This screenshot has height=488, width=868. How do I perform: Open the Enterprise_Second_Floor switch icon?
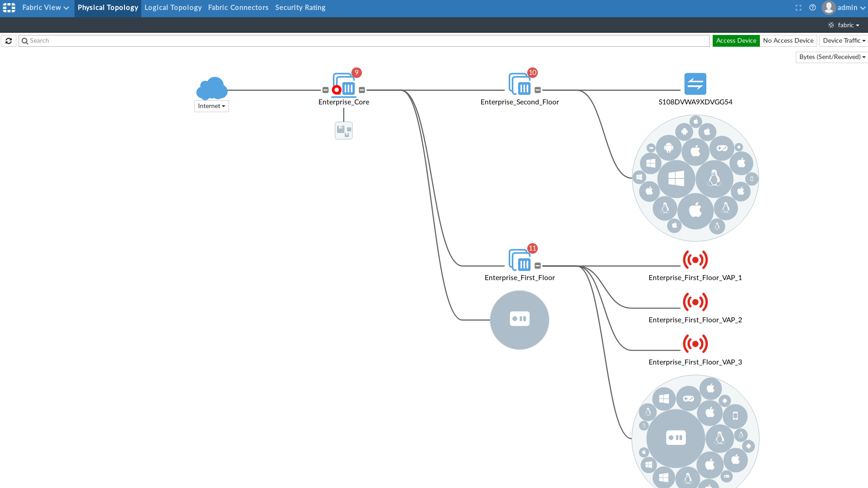point(520,83)
